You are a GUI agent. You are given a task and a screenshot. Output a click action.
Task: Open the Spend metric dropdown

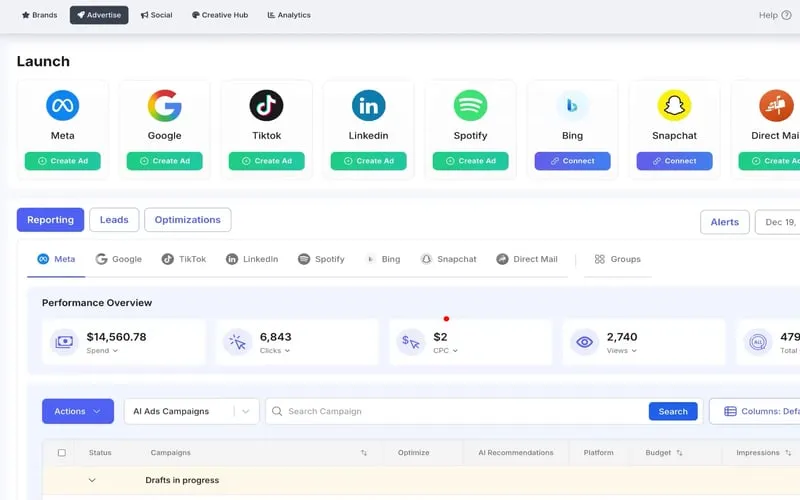click(x=102, y=351)
